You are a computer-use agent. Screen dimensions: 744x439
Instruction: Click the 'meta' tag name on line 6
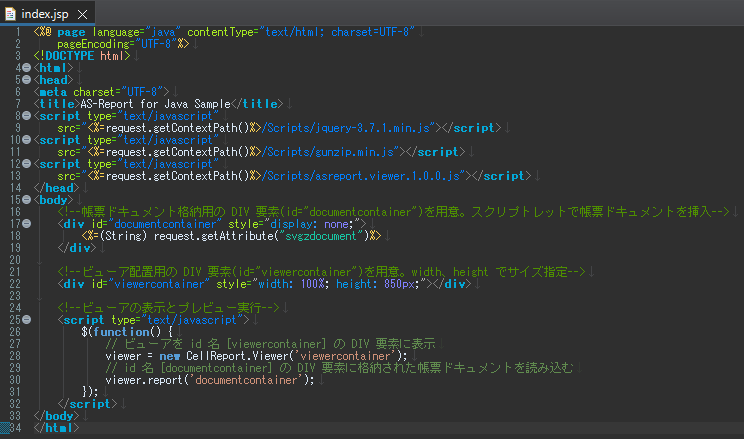[53, 92]
